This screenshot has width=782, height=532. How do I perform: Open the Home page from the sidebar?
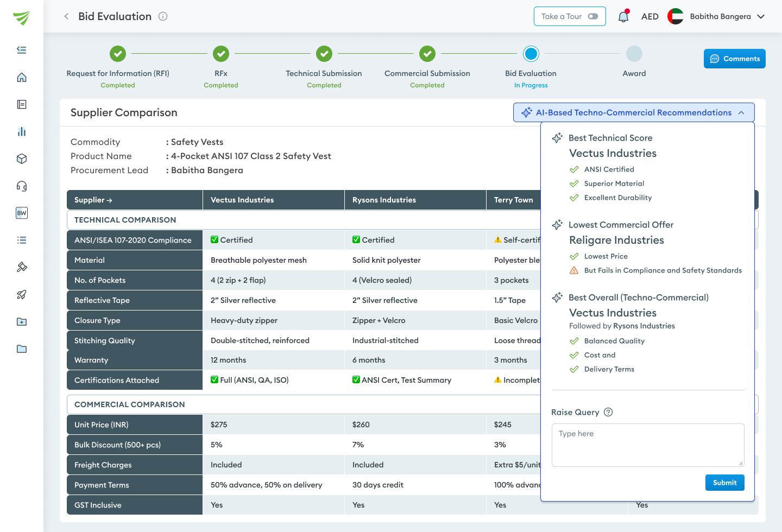(21, 77)
